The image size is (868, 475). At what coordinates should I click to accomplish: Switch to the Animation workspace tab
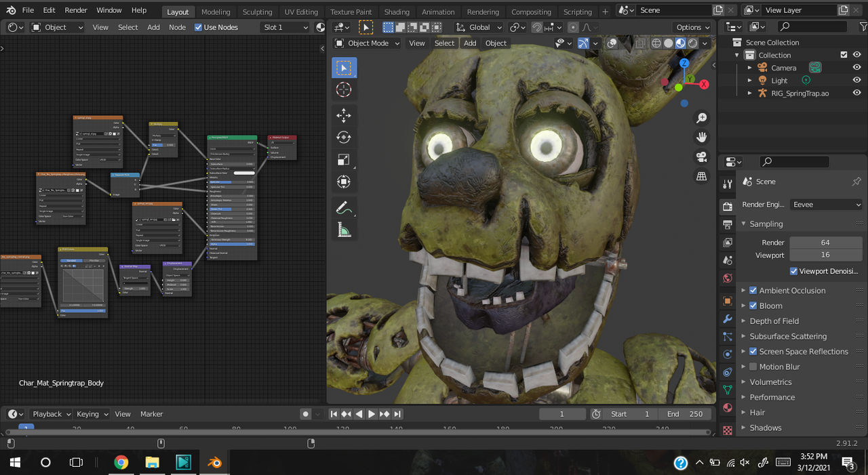click(438, 12)
